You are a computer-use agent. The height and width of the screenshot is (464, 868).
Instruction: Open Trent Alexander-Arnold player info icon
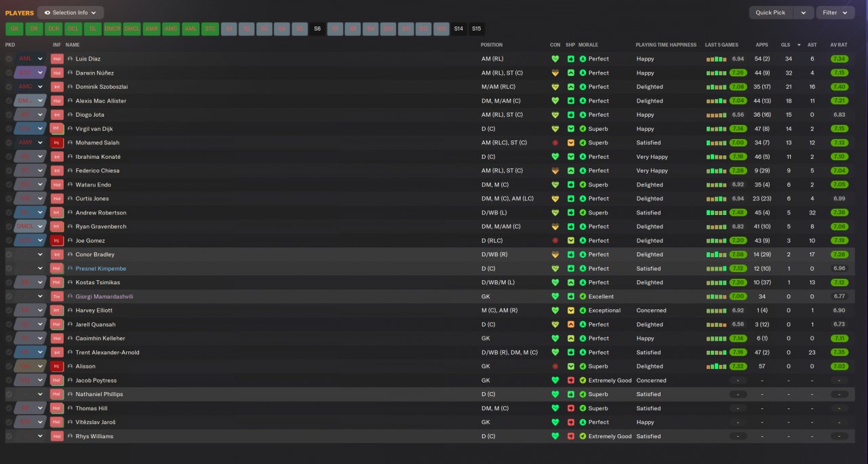coord(70,353)
